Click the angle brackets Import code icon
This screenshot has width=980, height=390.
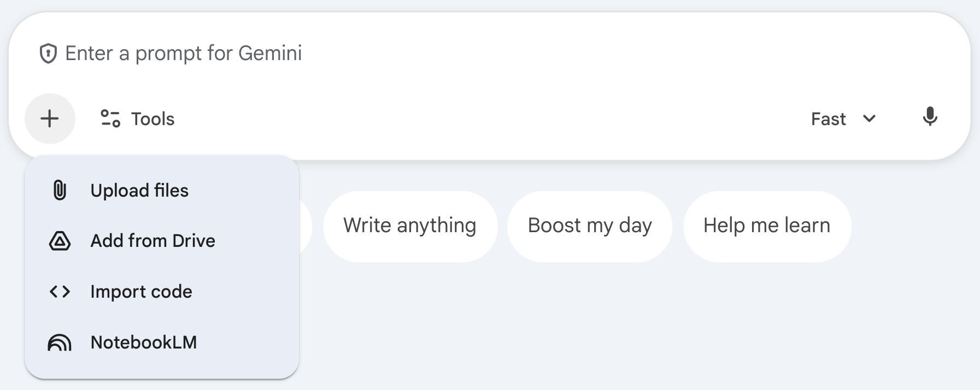60,292
